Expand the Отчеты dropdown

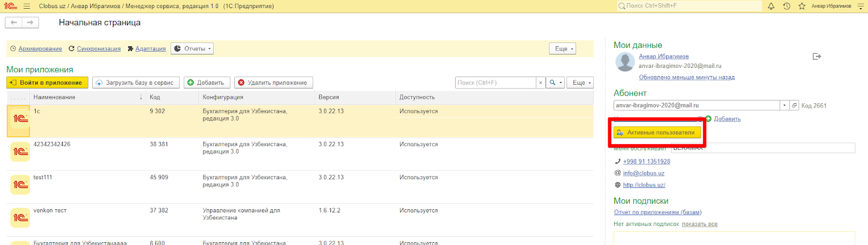coord(192,49)
